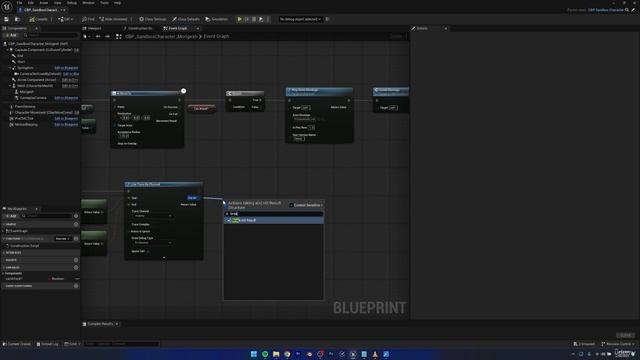Click the Stop playback button
The height and width of the screenshot is (360, 640).
(x=254, y=19)
